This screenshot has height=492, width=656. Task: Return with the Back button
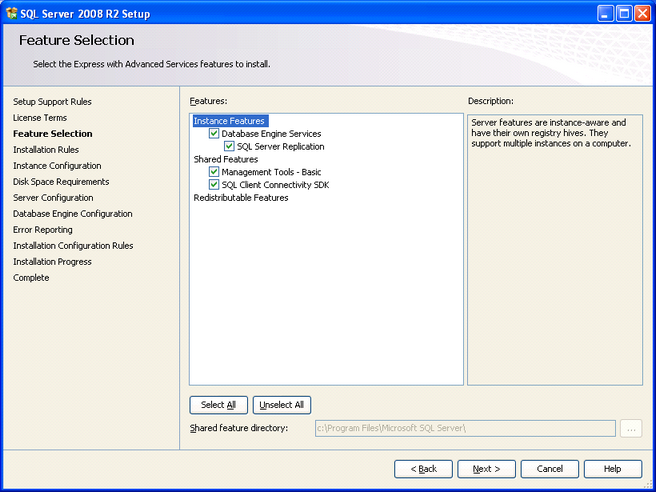click(x=423, y=469)
